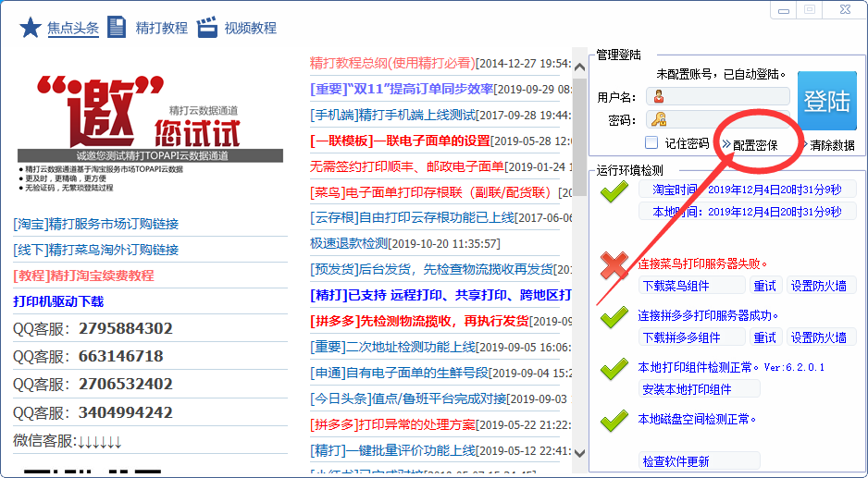Enable the 记住密码 checkbox
The width and height of the screenshot is (868, 478).
[x=651, y=143]
